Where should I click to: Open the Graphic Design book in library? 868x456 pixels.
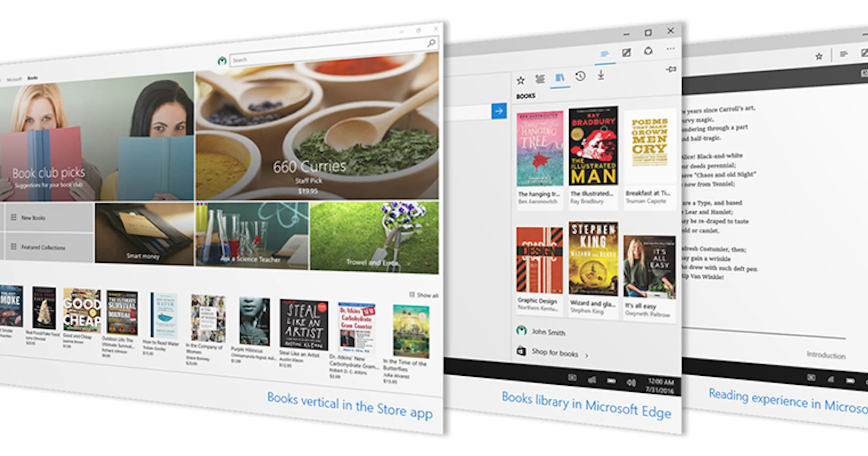539,260
